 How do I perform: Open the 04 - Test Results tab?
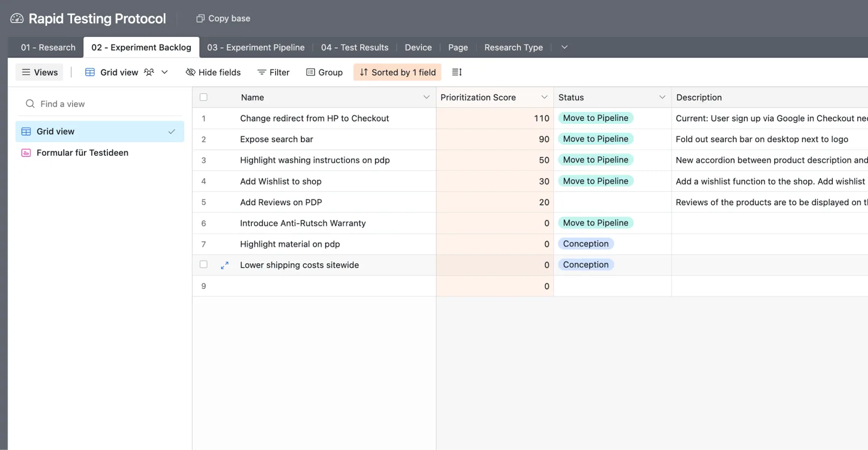(354, 47)
